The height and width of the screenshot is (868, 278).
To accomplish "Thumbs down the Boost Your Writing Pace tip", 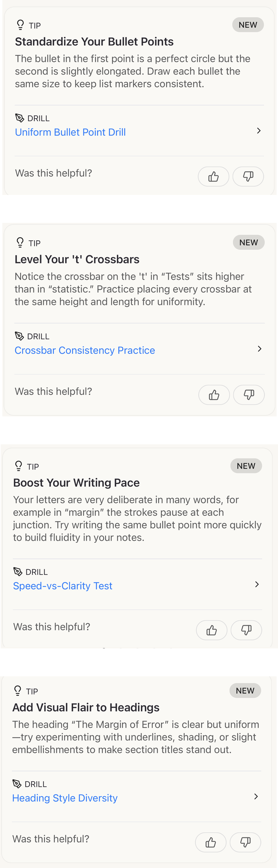I will 246,630.
